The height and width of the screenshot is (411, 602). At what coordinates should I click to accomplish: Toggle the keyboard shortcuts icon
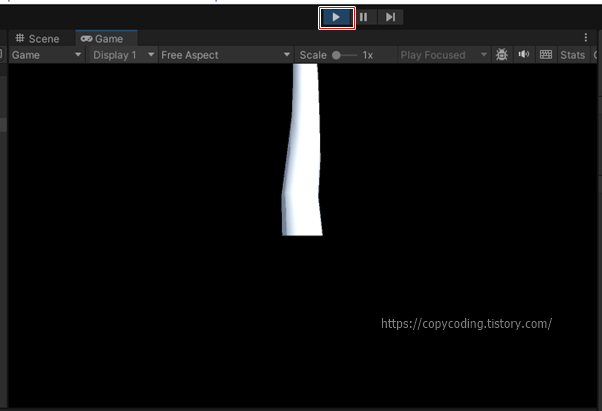[546, 54]
